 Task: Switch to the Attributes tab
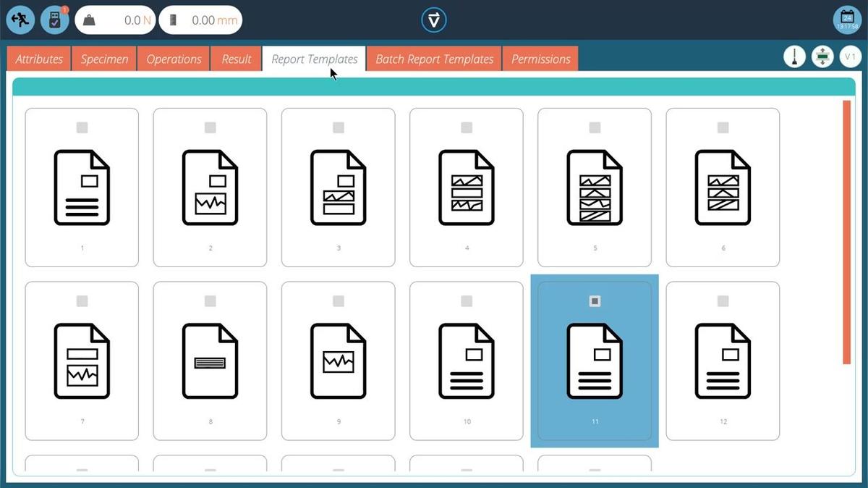(39, 59)
